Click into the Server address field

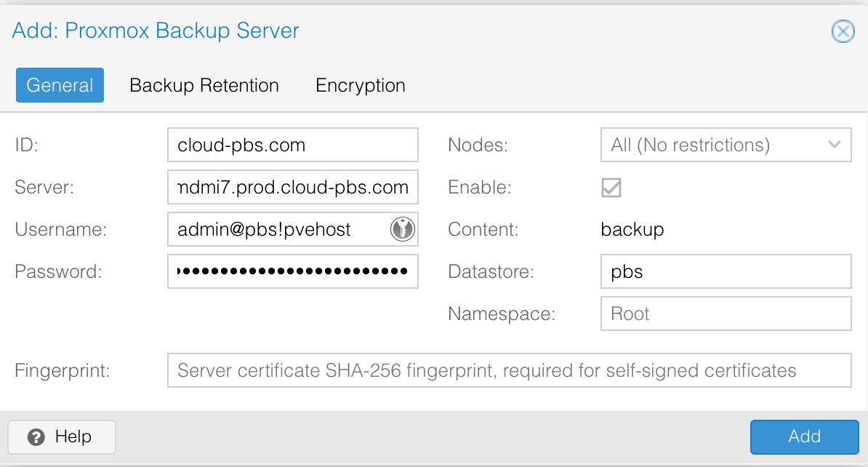(x=292, y=187)
